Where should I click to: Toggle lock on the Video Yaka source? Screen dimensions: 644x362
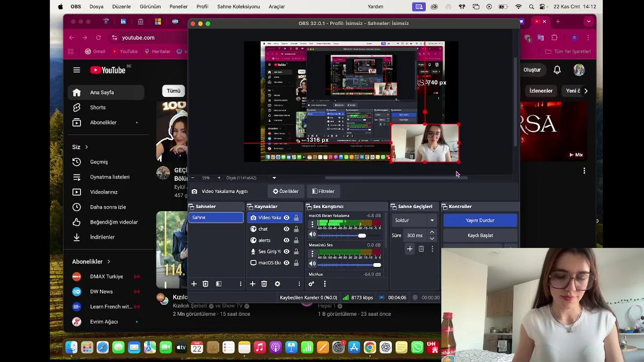click(x=296, y=218)
